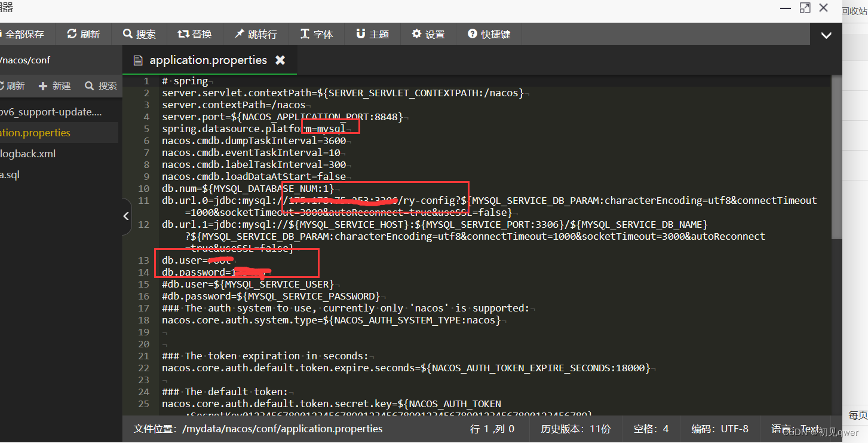Show the 快捷键 keyboard shortcuts help

pos(489,34)
